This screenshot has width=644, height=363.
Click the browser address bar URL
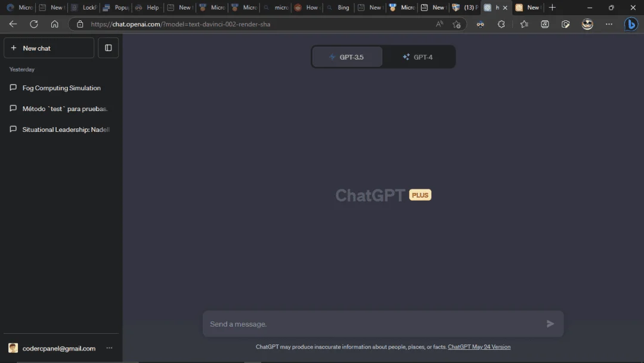pyautogui.click(x=180, y=24)
